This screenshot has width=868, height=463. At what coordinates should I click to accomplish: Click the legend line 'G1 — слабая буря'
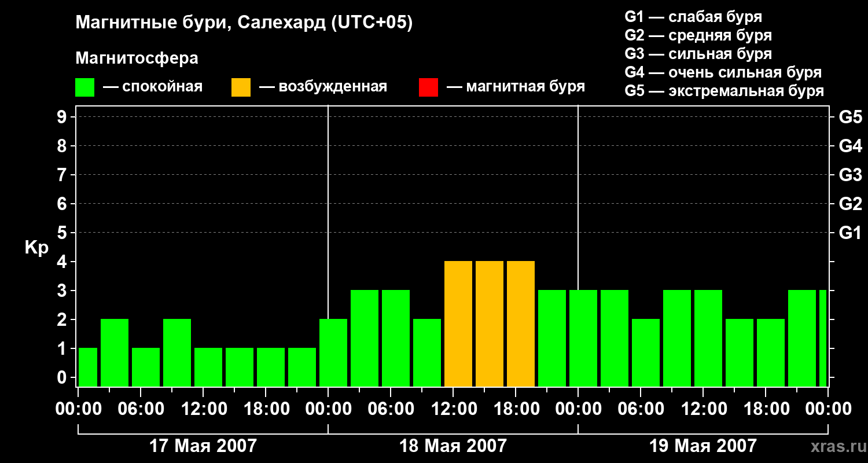pyautogui.click(x=693, y=17)
